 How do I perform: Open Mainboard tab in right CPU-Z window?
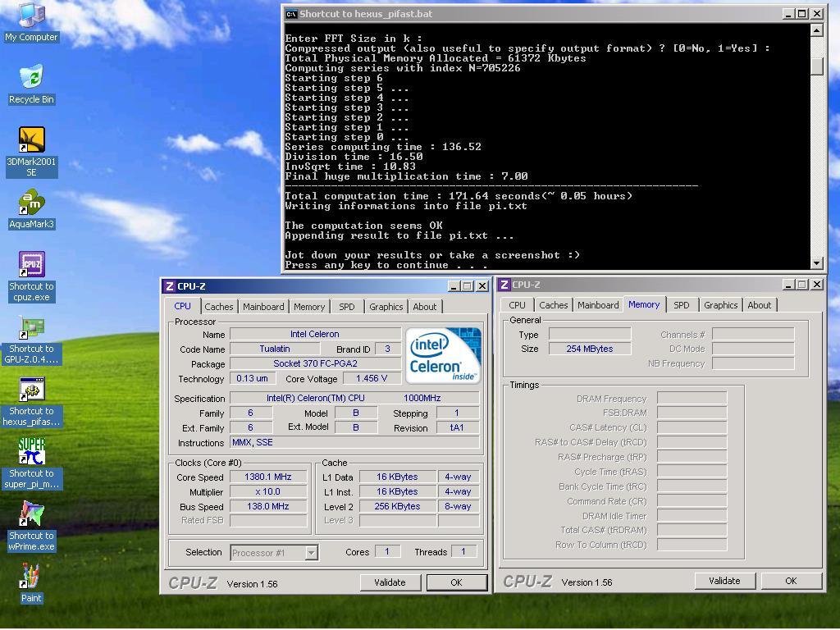pyautogui.click(x=598, y=305)
